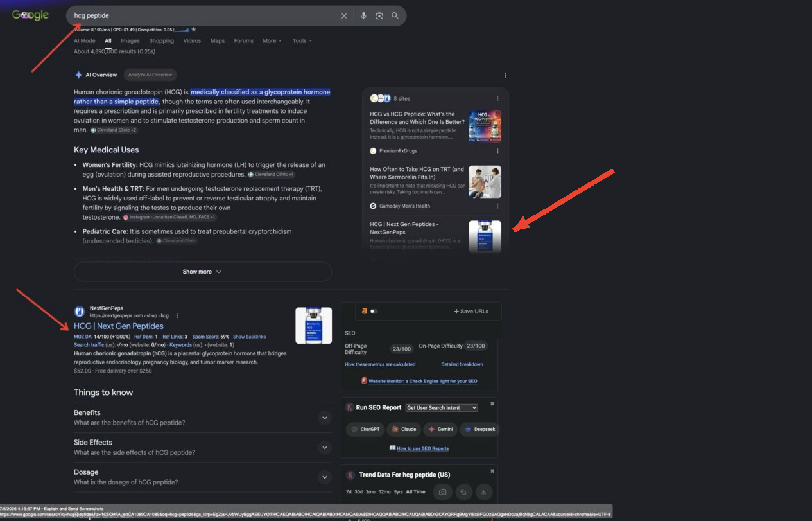Select the 12mo trend range

(384, 492)
